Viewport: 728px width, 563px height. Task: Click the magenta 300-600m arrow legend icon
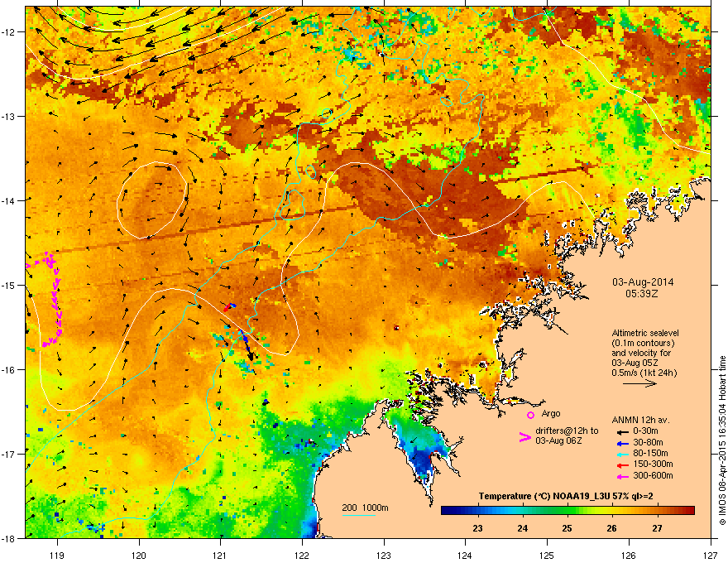623,476
